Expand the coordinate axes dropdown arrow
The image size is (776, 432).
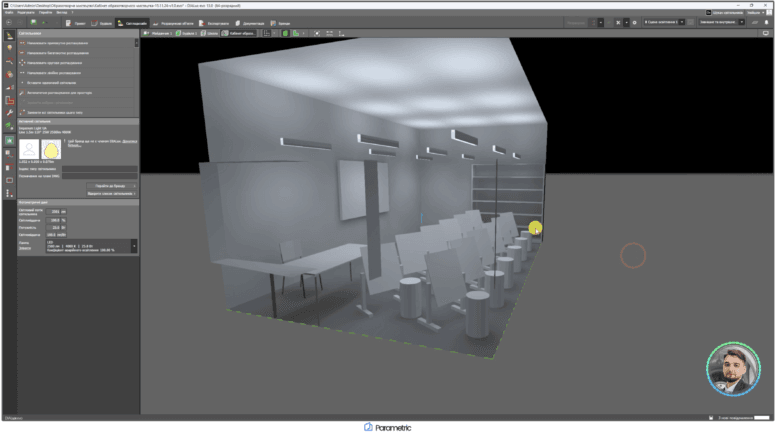(274, 33)
